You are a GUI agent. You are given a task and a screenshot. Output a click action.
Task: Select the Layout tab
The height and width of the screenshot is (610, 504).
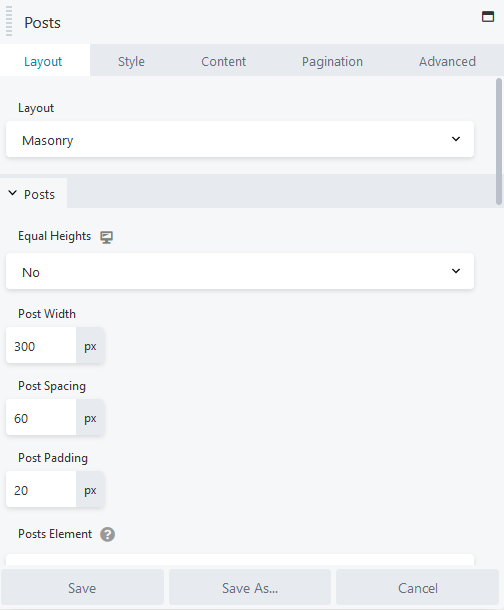click(43, 61)
